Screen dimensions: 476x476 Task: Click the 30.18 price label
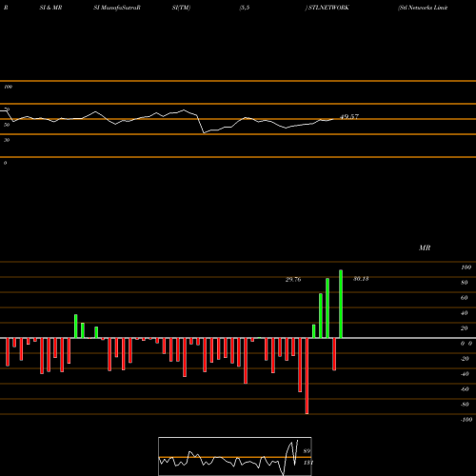[x=361, y=279]
